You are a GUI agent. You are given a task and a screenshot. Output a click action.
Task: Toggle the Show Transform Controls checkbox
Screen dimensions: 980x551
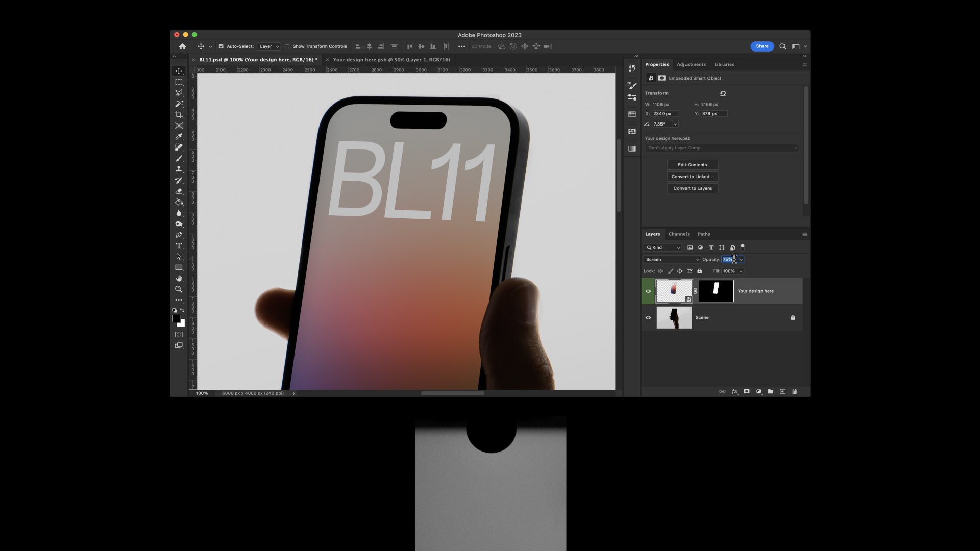tap(288, 46)
